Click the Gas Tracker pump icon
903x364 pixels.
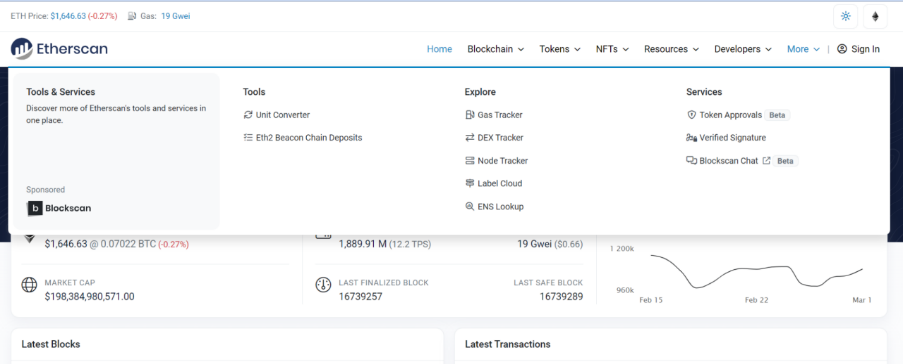pos(469,115)
